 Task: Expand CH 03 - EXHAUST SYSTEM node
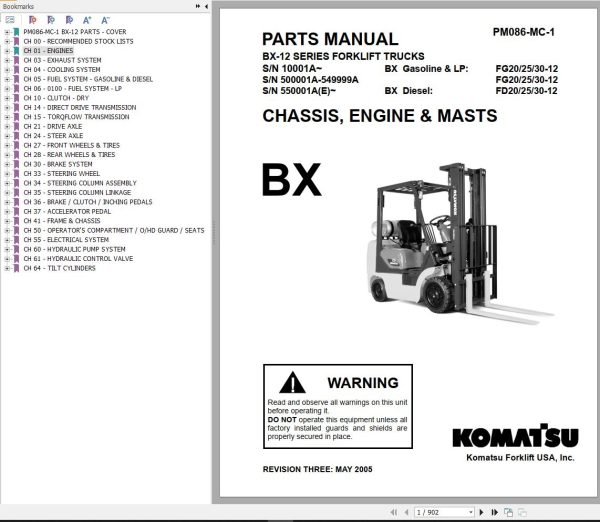point(7,60)
